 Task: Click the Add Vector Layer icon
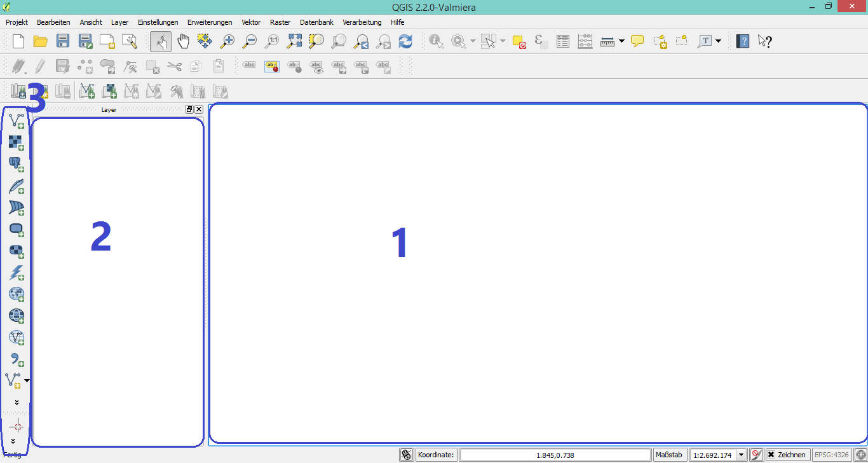pyautogui.click(x=16, y=120)
